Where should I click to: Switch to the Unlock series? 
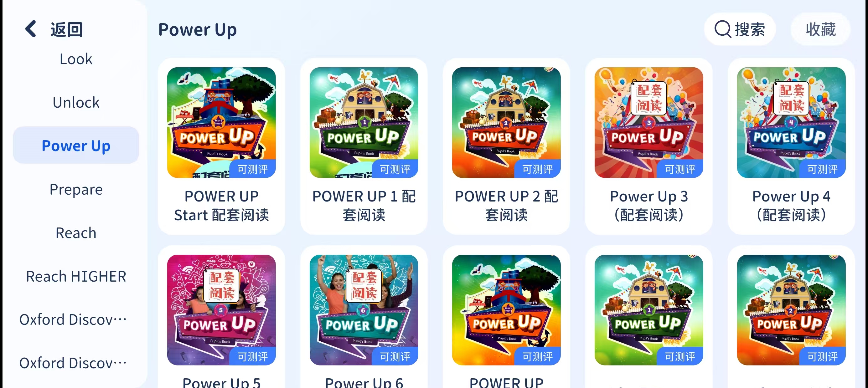[x=76, y=102]
